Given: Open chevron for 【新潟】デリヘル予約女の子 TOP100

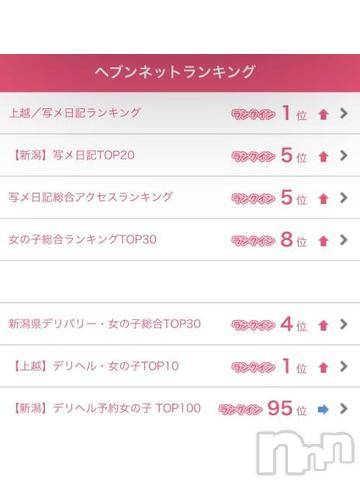Looking at the screenshot, I should pyautogui.click(x=344, y=408).
